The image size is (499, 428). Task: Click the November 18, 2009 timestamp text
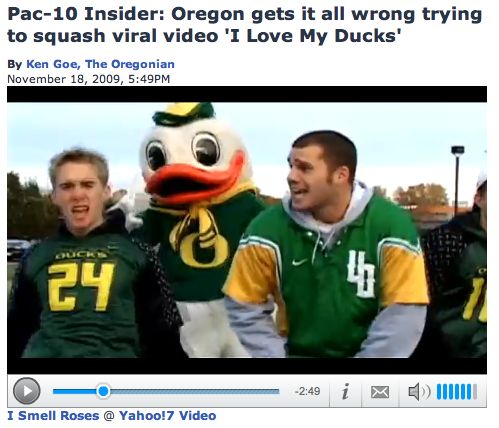(x=88, y=79)
